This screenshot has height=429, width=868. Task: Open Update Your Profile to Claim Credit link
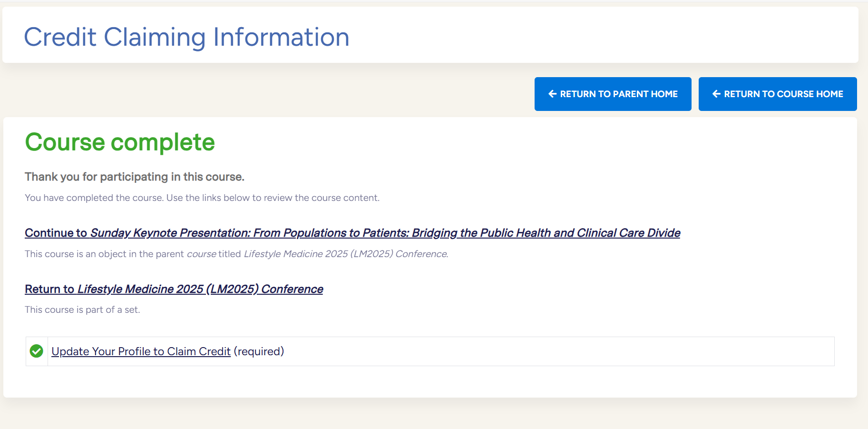pyautogui.click(x=141, y=351)
